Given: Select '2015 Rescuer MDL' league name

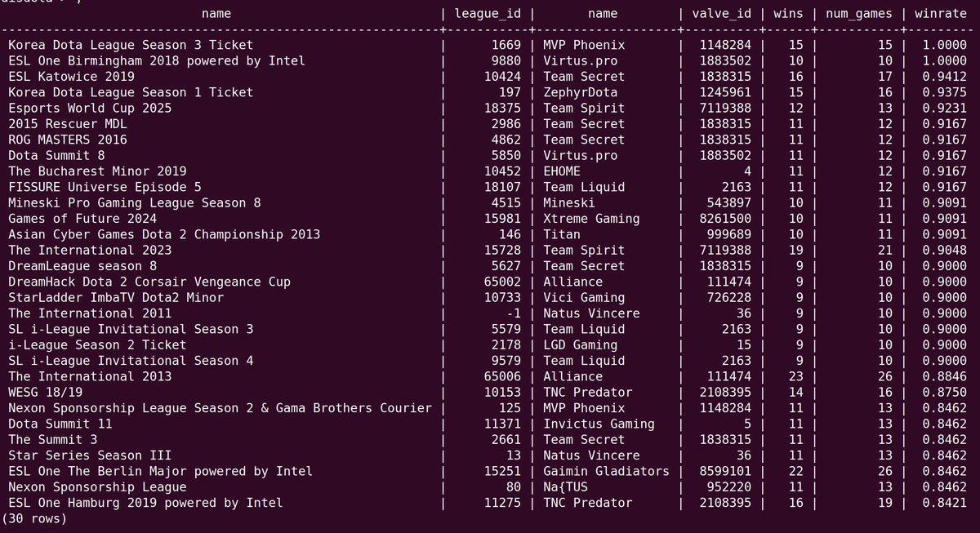Looking at the screenshot, I should point(68,124).
